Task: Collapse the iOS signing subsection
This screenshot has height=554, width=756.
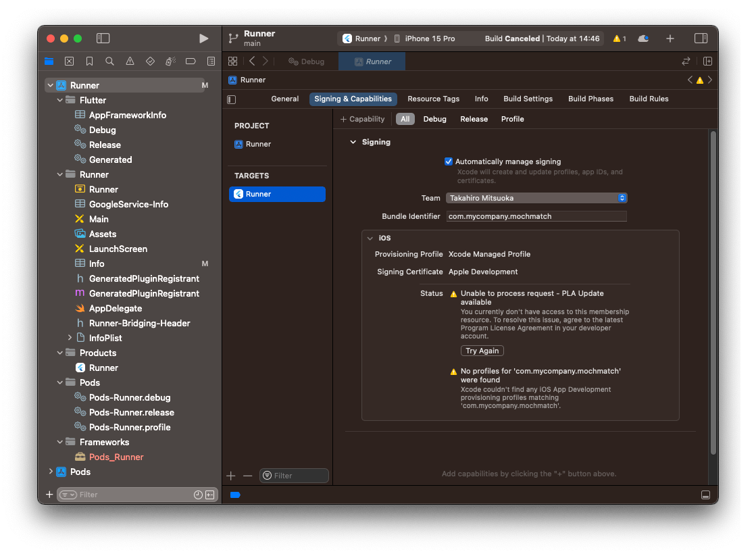Action: pyautogui.click(x=370, y=238)
